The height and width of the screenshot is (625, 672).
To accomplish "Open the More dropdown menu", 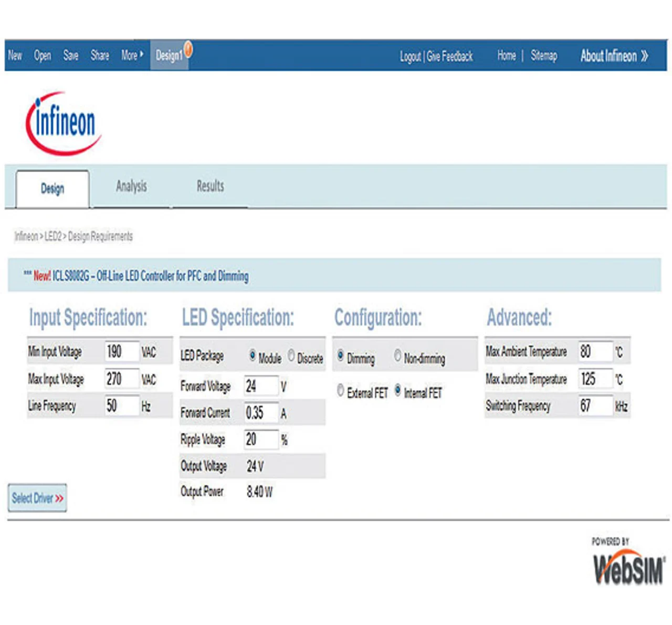I will pos(132,55).
